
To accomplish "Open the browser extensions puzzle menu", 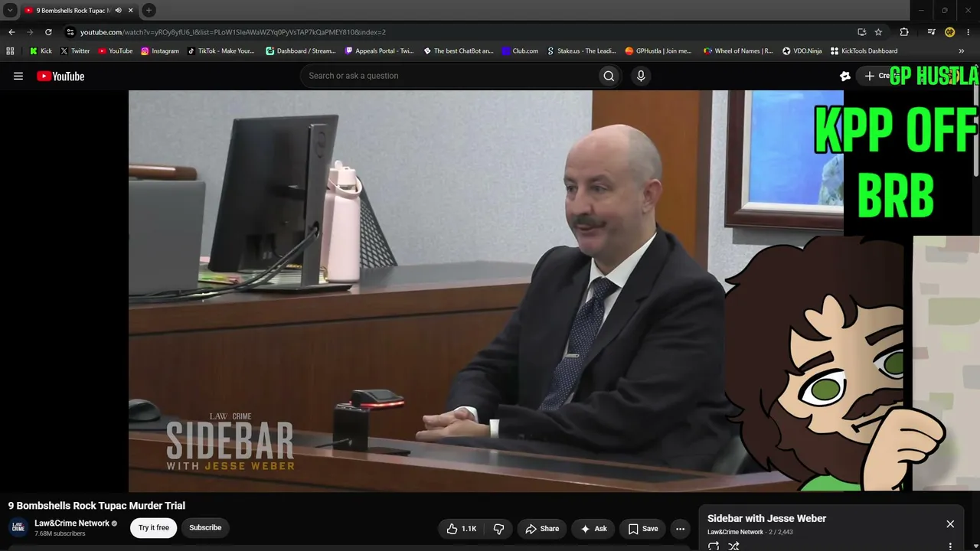I will pyautogui.click(x=904, y=32).
